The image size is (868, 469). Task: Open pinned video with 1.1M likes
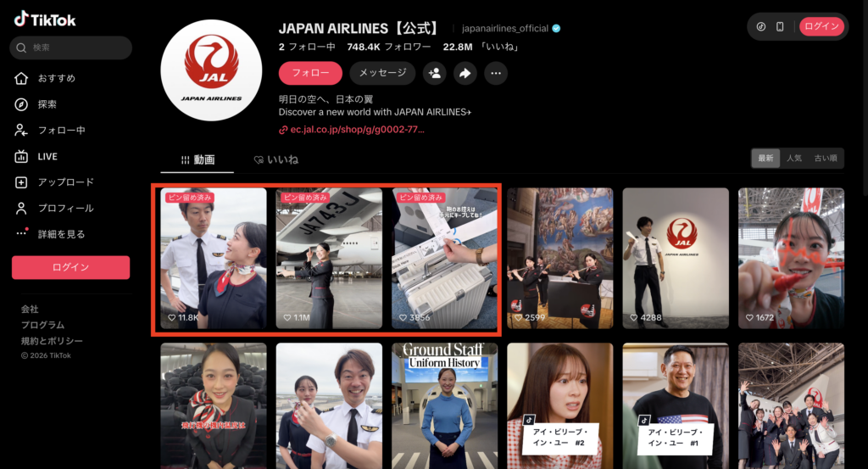[x=329, y=258]
